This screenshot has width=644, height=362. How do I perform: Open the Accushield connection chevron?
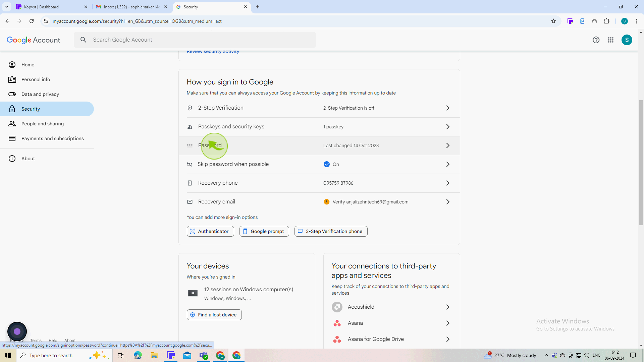pos(448,307)
